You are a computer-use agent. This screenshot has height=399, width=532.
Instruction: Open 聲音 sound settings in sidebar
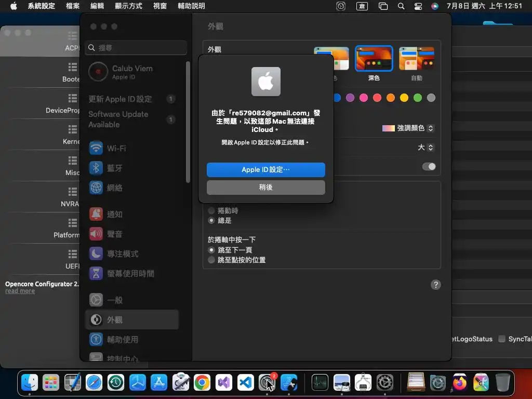[131, 234]
